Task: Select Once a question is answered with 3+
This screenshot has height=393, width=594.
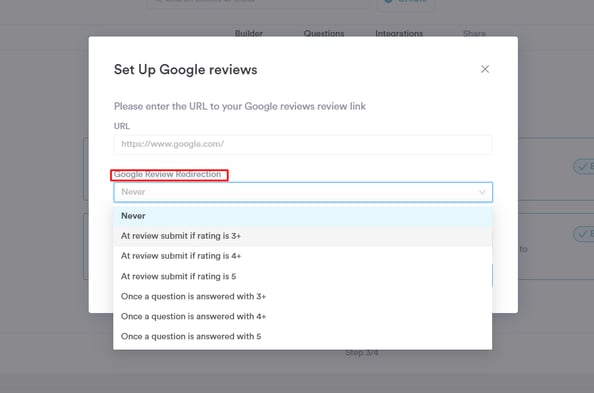Action: [303, 296]
